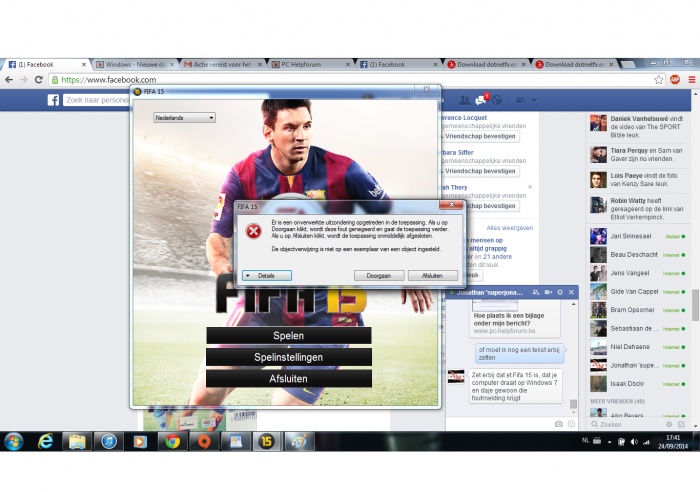Image resolution: width=700 pixels, height=492 pixels.
Task: Switch to last Download dotnetfx tab
Action: (x=575, y=64)
